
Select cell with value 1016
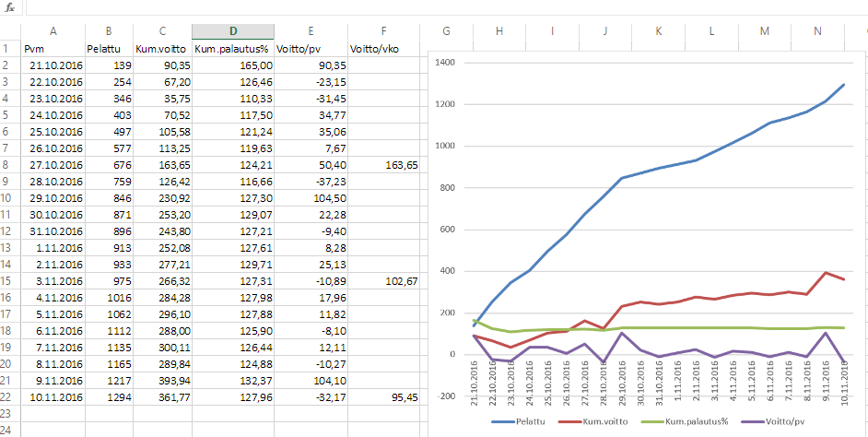(109, 298)
